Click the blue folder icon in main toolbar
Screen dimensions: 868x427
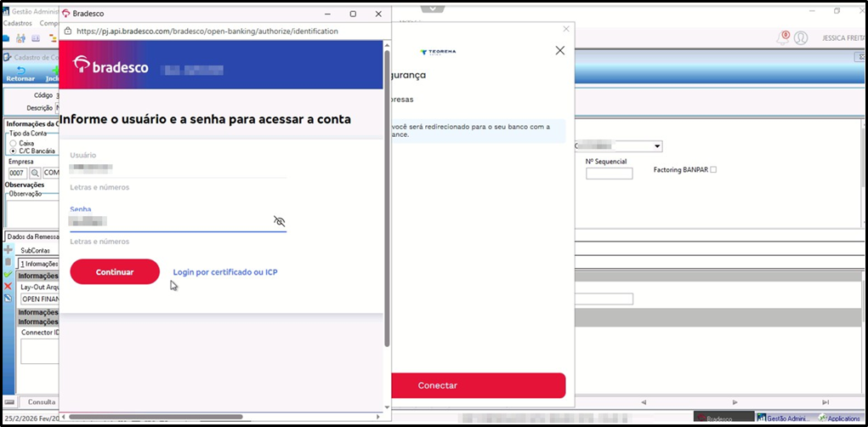(6, 38)
